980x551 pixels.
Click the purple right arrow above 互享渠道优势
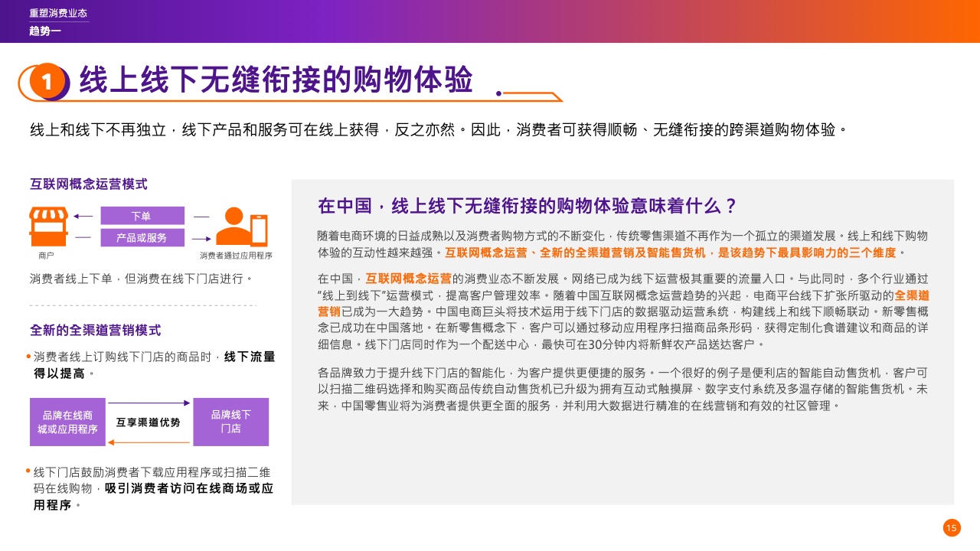tap(149, 403)
